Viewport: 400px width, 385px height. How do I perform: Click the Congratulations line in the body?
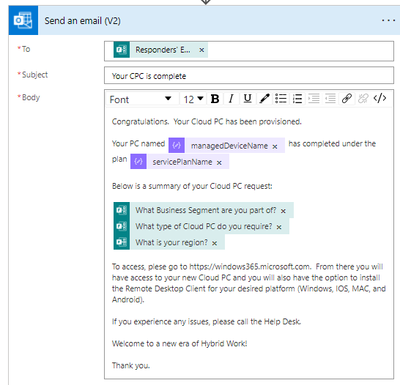[207, 122]
